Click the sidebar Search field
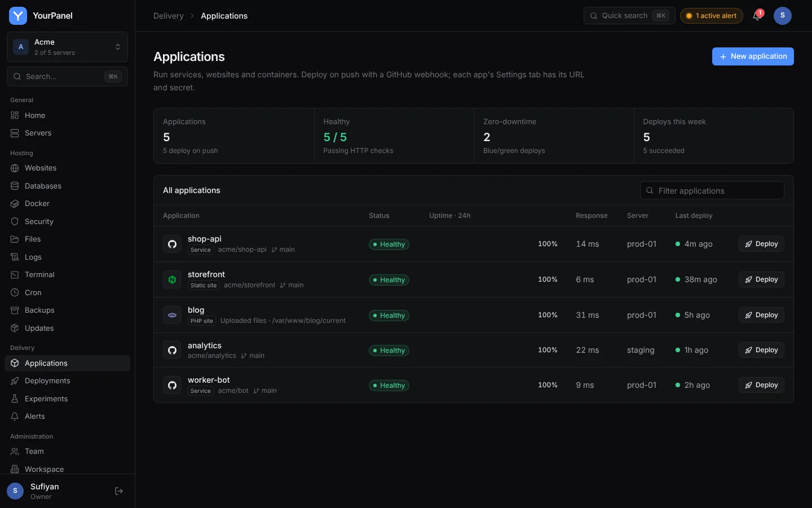The width and height of the screenshot is (812, 508). pos(67,76)
